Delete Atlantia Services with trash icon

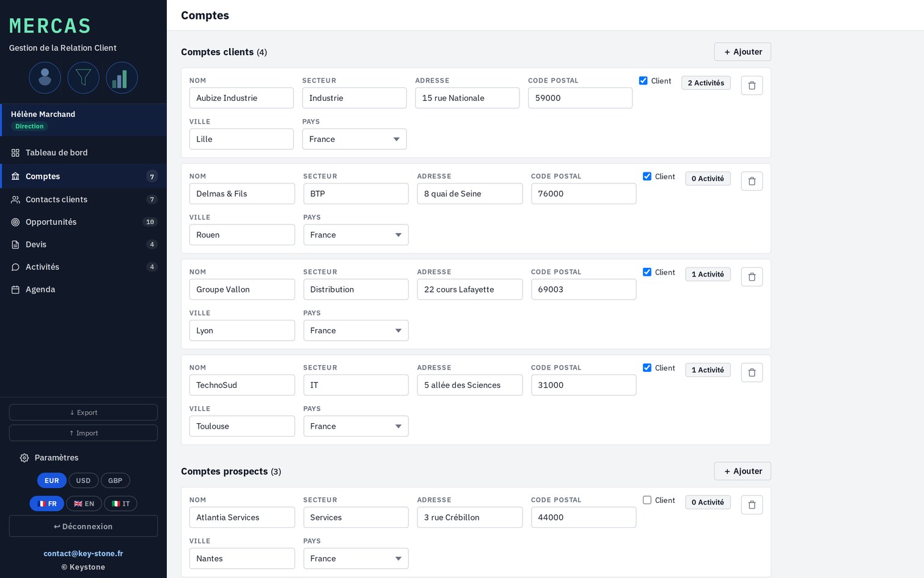pyautogui.click(x=752, y=505)
